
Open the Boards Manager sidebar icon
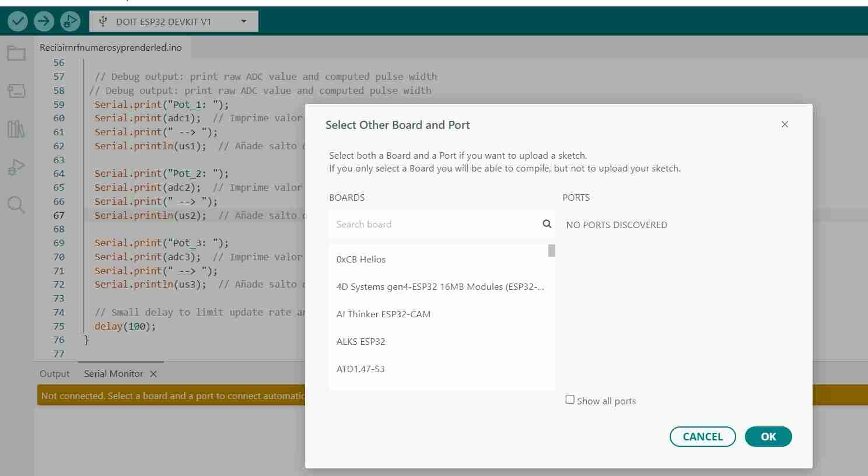(x=16, y=90)
